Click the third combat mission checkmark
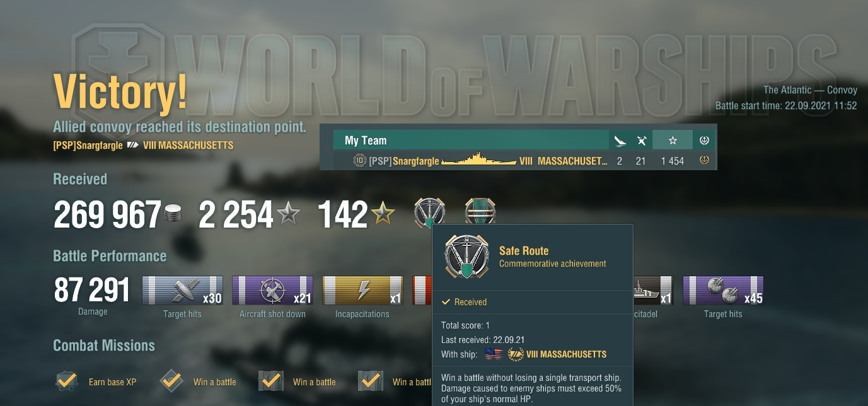The height and width of the screenshot is (406, 868). tap(270, 381)
